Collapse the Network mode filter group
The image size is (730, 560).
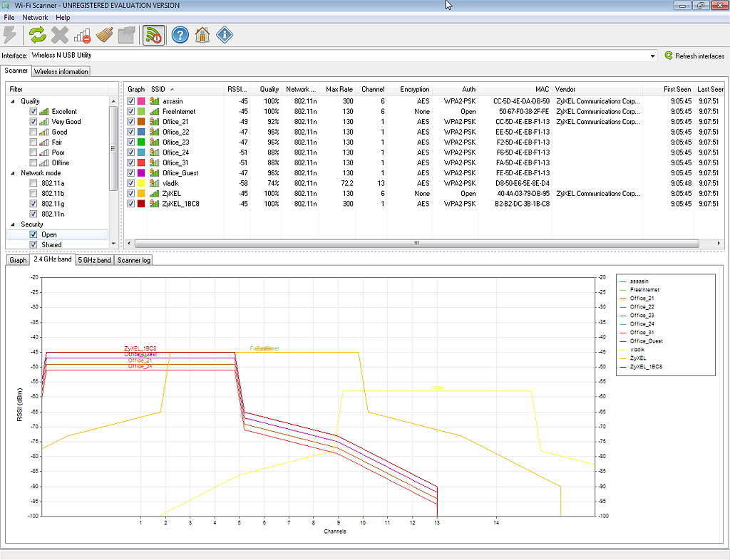click(x=13, y=173)
